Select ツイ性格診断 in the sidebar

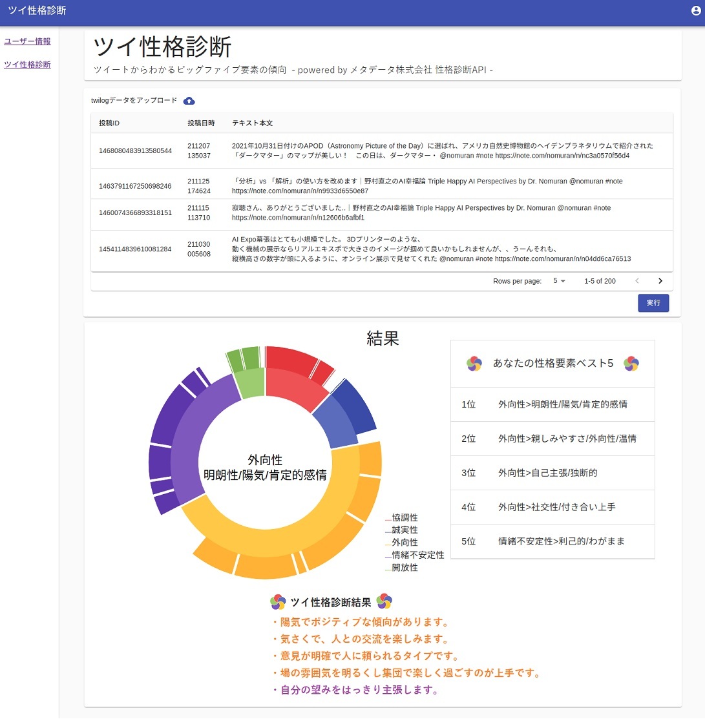[27, 65]
